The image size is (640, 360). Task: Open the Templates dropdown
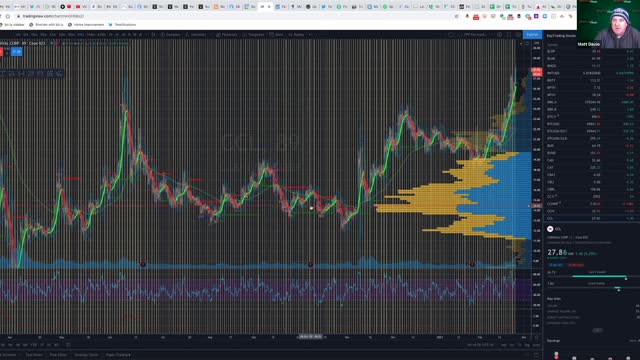pos(254,35)
